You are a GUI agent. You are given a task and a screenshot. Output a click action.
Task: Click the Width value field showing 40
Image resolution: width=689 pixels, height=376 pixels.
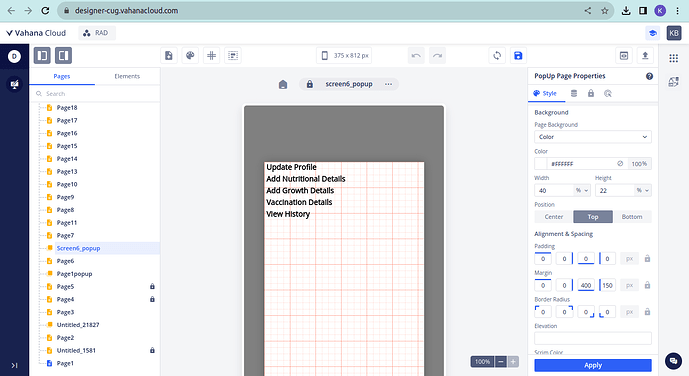554,191
